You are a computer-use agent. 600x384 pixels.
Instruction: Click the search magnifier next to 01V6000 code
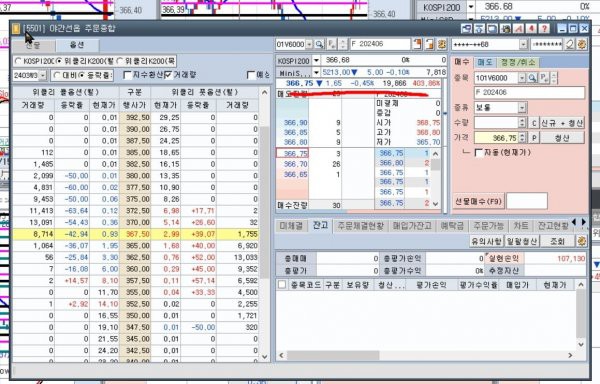pos(319,44)
